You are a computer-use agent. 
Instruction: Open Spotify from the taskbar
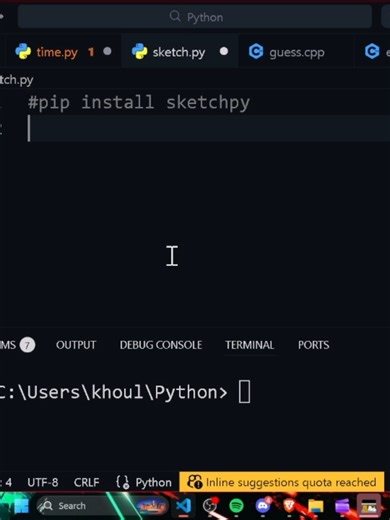click(x=236, y=506)
